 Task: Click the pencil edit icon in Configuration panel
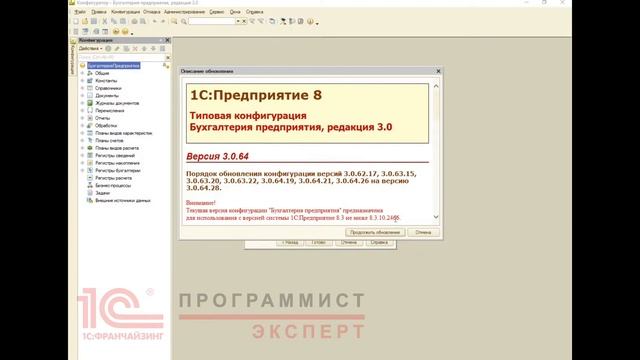pyautogui.click(x=117, y=49)
